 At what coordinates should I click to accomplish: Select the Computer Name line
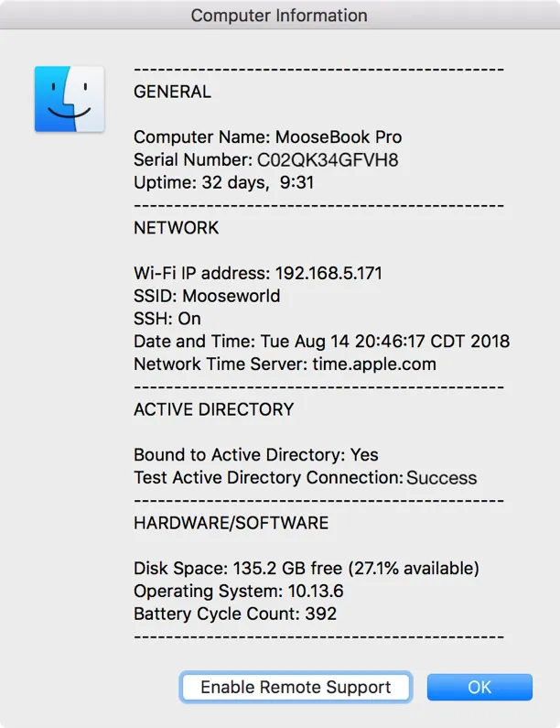[x=267, y=137]
